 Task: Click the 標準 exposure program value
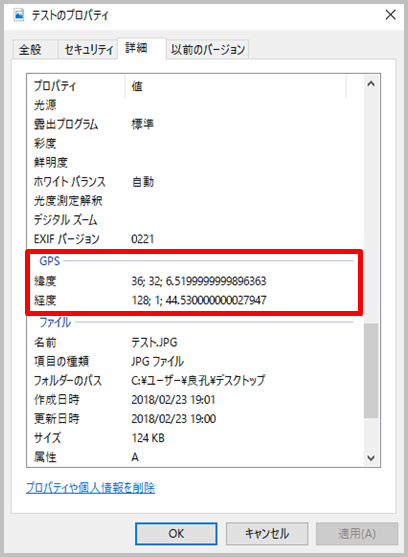pos(143,124)
